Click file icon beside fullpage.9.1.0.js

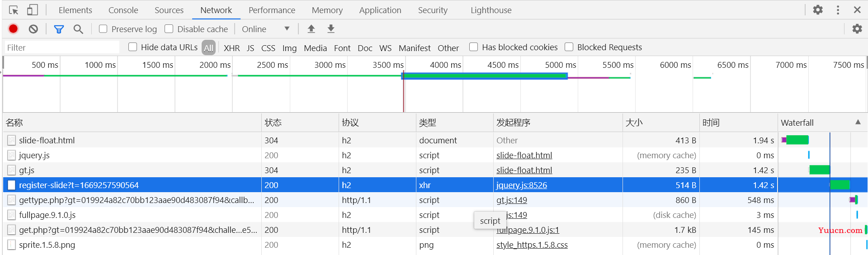coord(11,215)
